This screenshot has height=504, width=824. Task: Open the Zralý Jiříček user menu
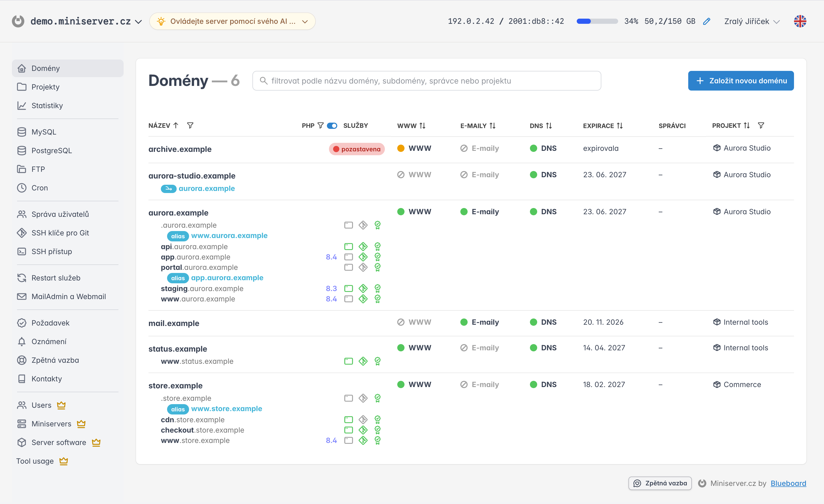(752, 21)
